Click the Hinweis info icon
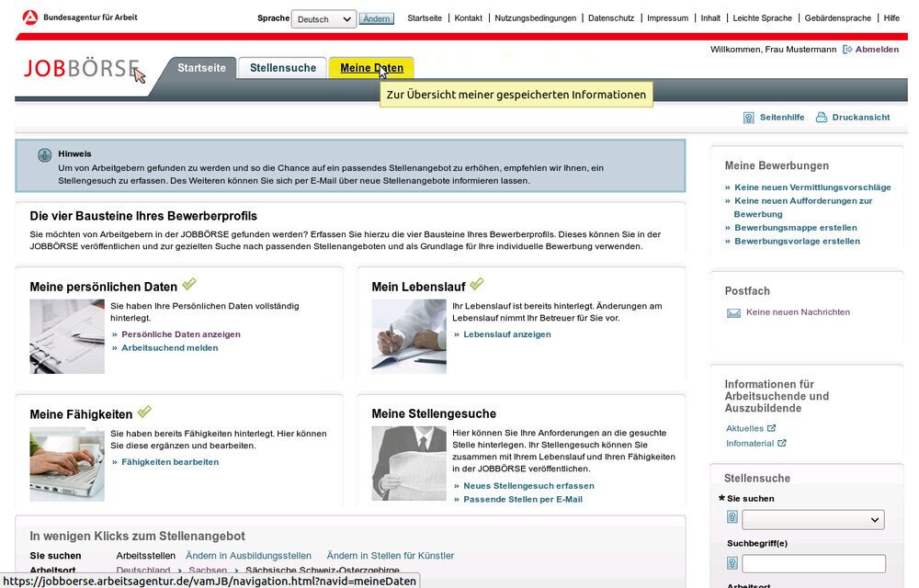The height and width of the screenshot is (588, 919). [44, 155]
